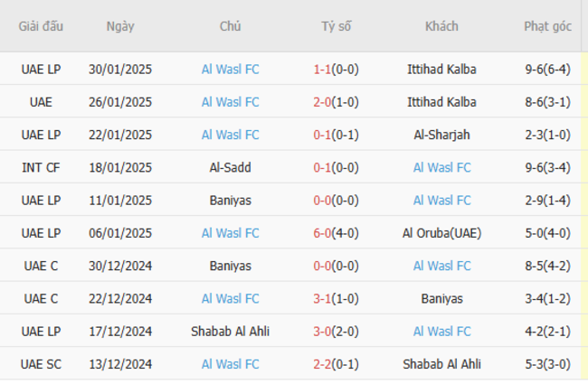This screenshot has width=588, height=384.
Task: Open the 6-0 score against Al Oruba(UAE)
Action: pyautogui.click(x=322, y=233)
